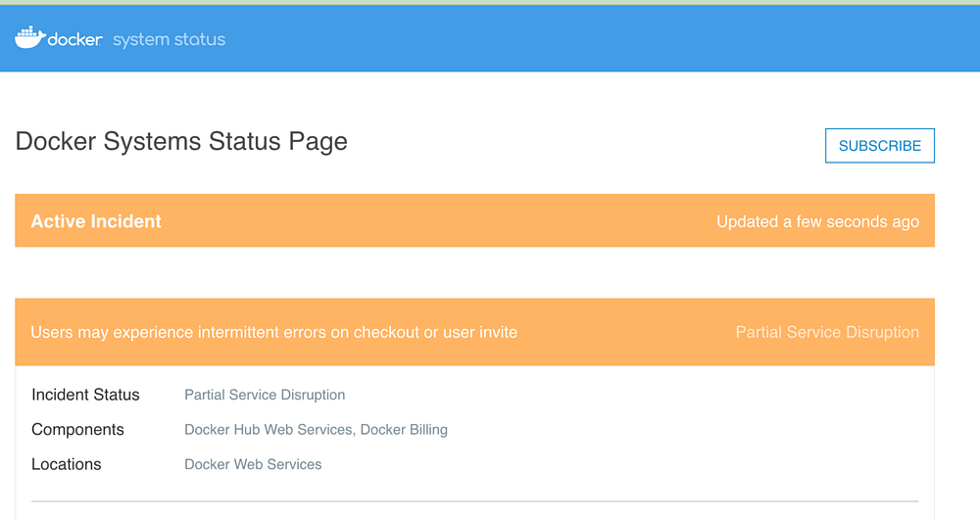
Task: Click the 'Docker Web Services' location value
Action: tap(253, 464)
